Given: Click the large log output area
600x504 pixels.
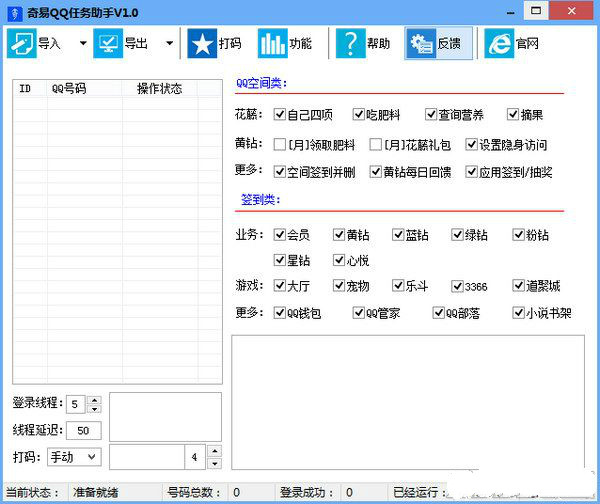Looking at the screenshot, I should (x=408, y=402).
